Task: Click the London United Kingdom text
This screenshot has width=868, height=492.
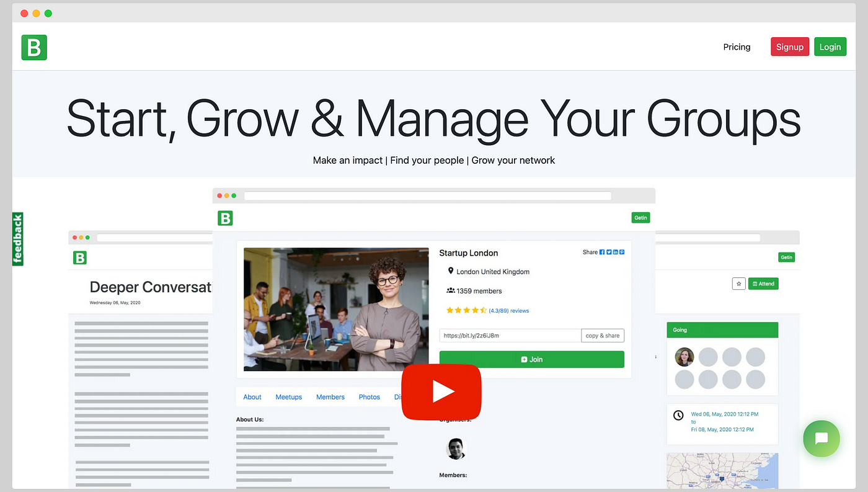Action: tap(493, 272)
